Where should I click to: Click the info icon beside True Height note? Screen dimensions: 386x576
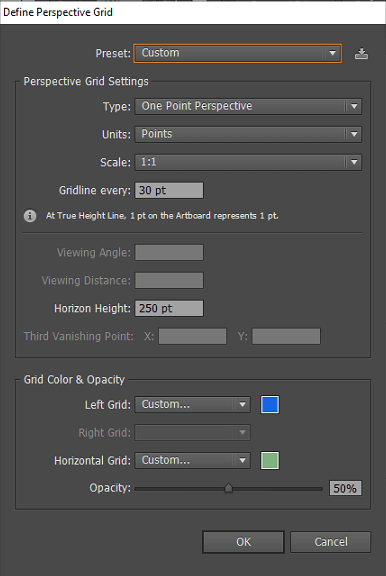coord(30,216)
